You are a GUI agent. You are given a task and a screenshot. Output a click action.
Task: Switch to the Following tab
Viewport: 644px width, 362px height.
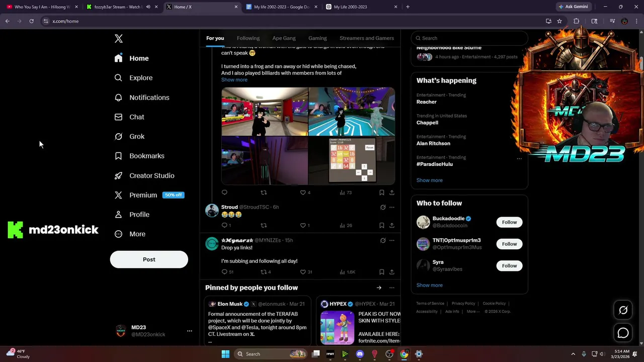pyautogui.click(x=248, y=38)
